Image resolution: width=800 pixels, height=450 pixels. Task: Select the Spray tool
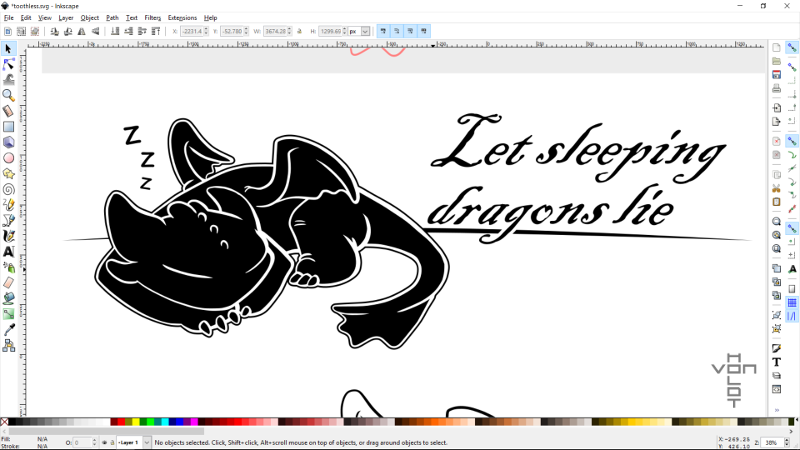[x=8, y=267]
